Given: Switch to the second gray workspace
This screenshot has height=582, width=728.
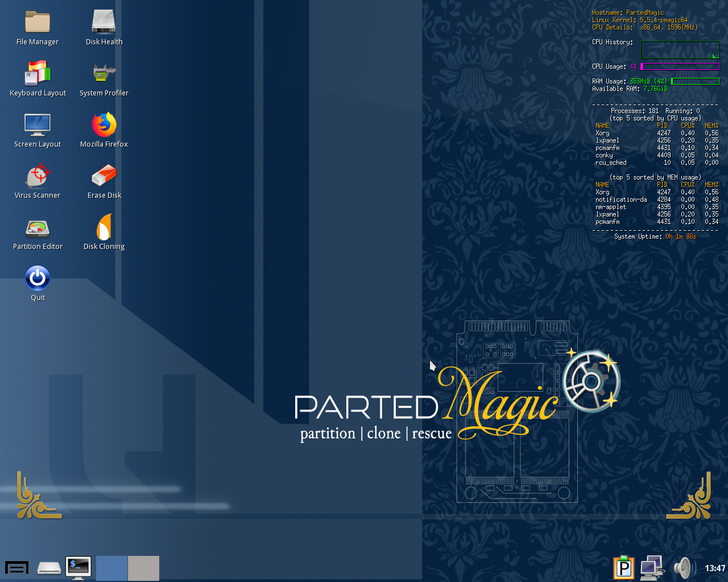Looking at the screenshot, I should pos(143,568).
